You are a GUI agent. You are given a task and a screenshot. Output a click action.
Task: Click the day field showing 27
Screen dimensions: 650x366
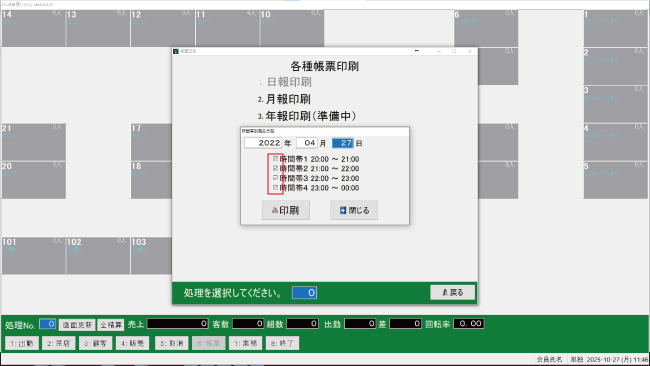pyautogui.click(x=343, y=143)
